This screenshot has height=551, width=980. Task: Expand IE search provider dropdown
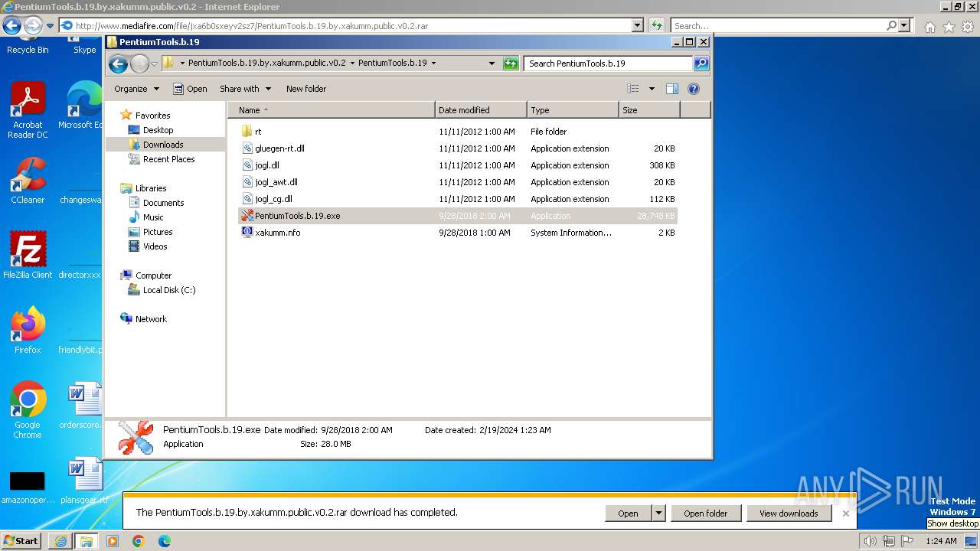905,25
